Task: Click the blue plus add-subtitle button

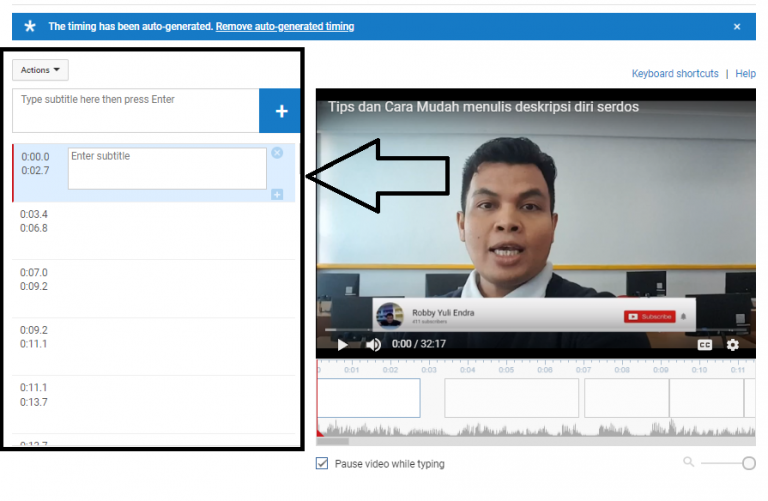Action: click(281, 111)
